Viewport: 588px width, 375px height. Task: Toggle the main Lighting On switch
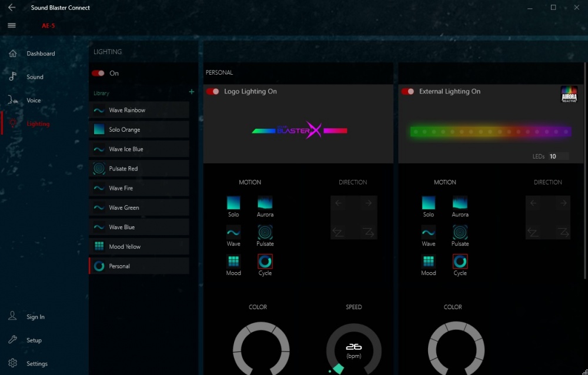[98, 73]
